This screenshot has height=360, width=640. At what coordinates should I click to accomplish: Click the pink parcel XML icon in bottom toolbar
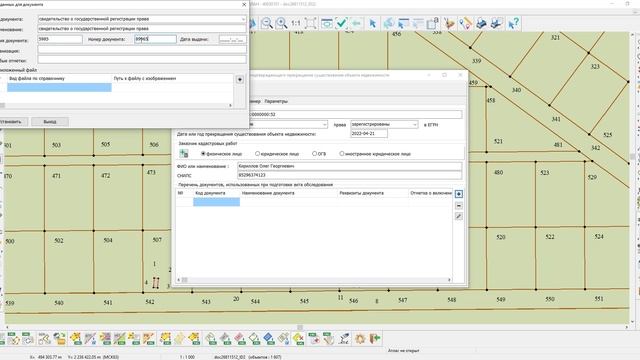click(239, 338)
